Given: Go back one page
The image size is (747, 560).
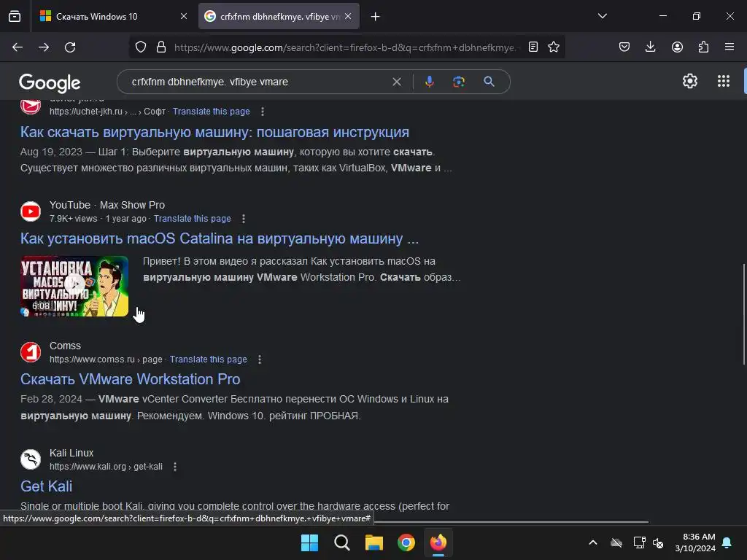Looking at the screenshot, I should 18,47.
